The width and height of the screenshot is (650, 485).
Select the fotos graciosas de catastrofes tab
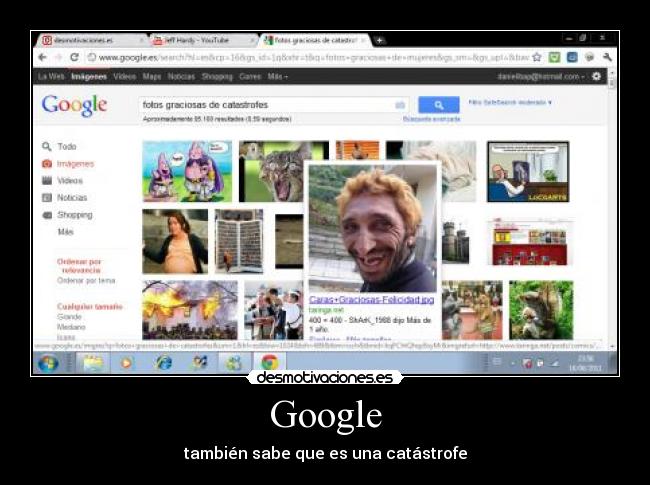pyautogui.click(x=315, y=40)
